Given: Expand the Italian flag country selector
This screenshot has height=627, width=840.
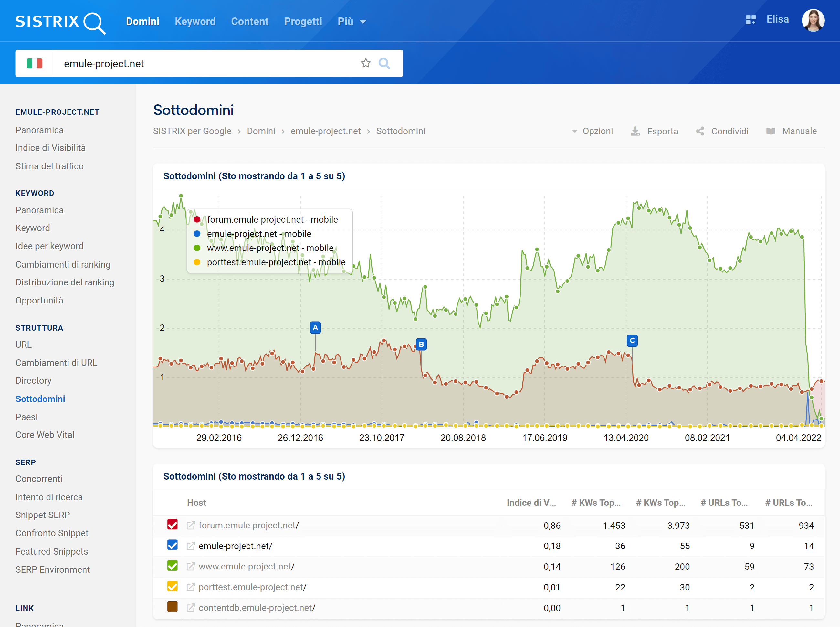Looking at the screenshot, I should [34, 63].
